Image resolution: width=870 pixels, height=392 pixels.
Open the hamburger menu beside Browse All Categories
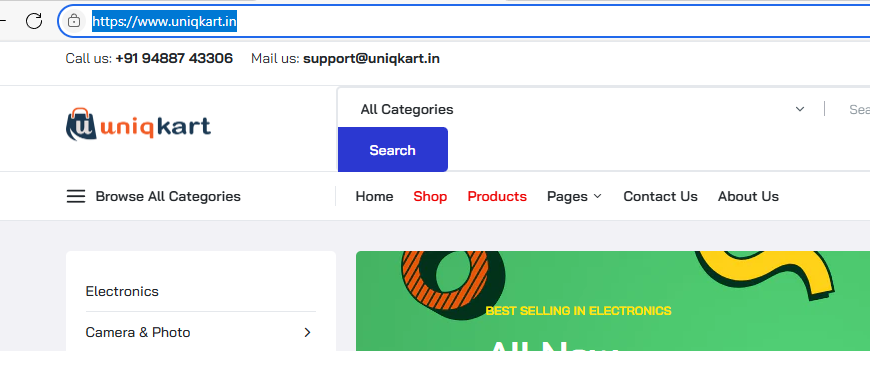coord(76,196)
